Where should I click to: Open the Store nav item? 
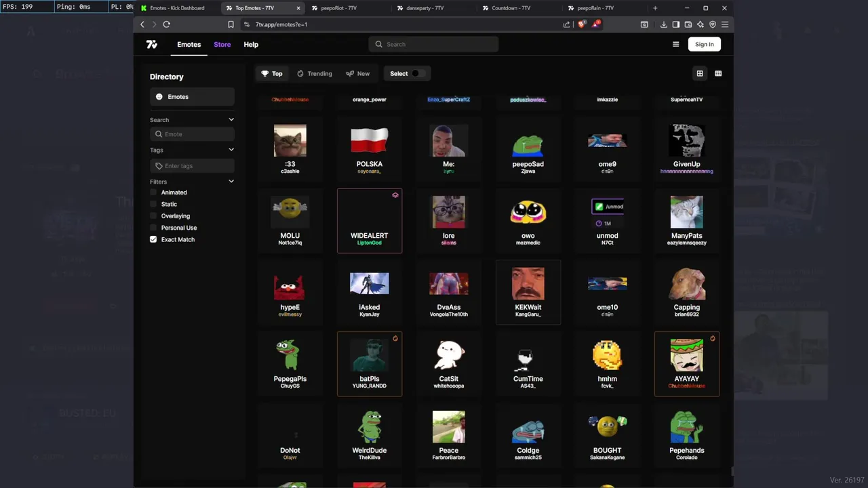[x=222, y=44]
